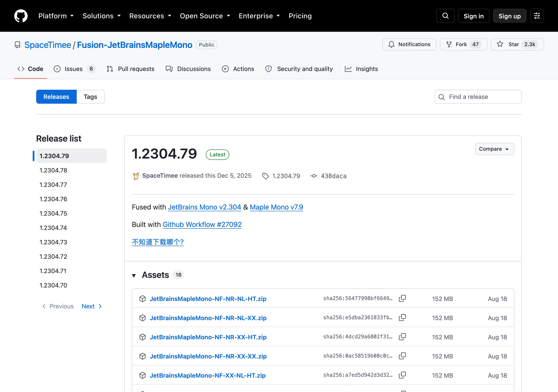Open Github Workflow #27092 link

coord(202,224)
